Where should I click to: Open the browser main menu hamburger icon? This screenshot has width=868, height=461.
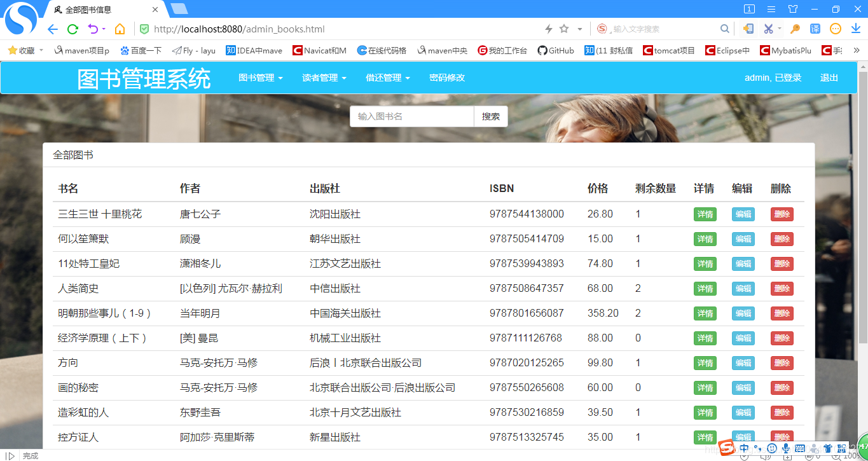[771, 9]
